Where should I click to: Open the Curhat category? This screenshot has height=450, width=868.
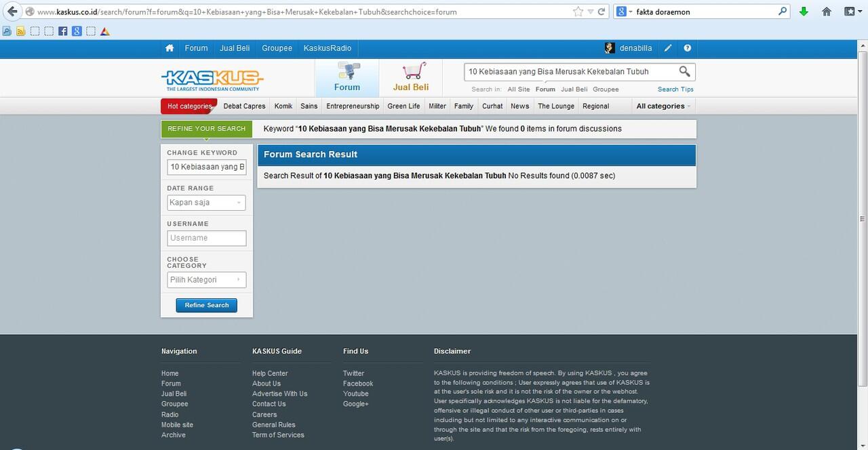click(x=492, y=106)
